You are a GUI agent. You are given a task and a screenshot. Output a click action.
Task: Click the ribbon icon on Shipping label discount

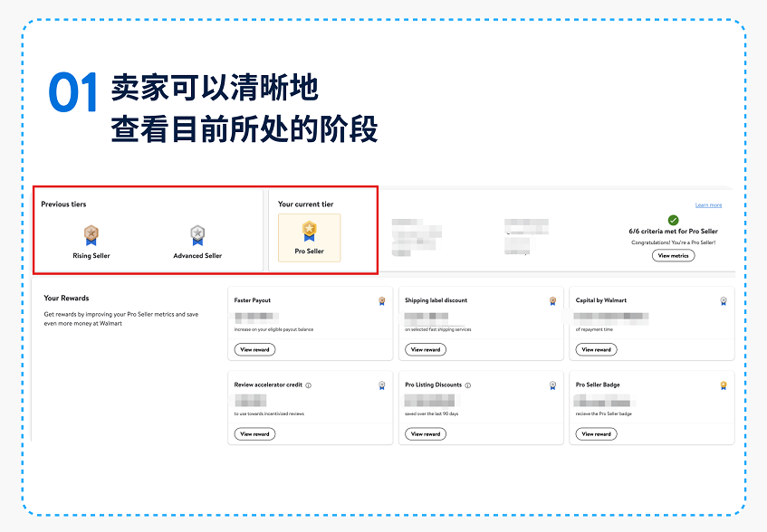tap(552, 302)
